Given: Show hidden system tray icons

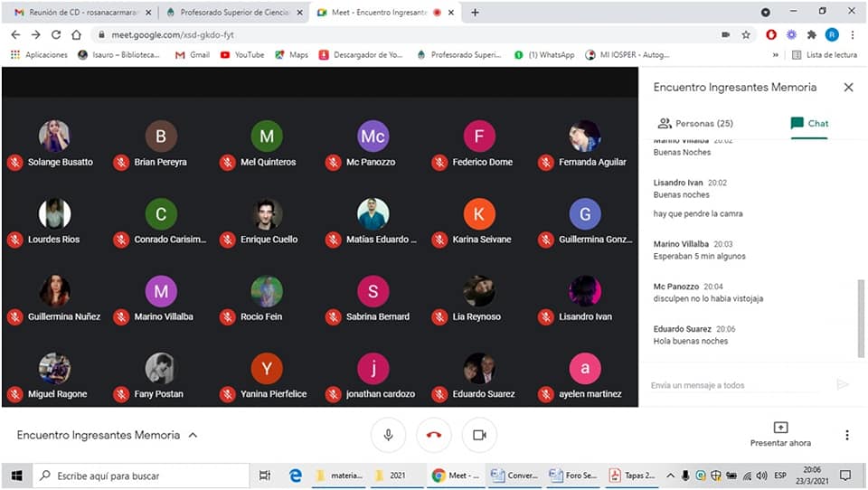Looking at the screenshot, I should [670, 475].
